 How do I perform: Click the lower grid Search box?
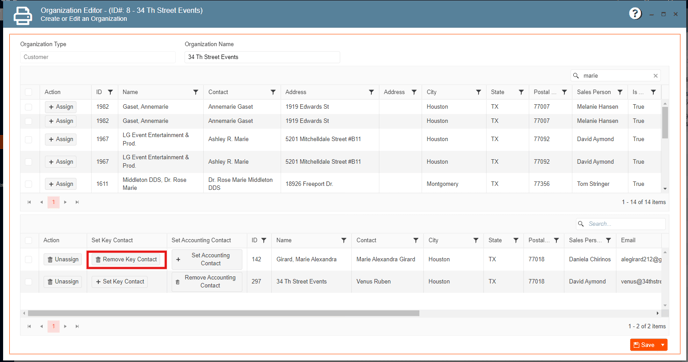620,224
